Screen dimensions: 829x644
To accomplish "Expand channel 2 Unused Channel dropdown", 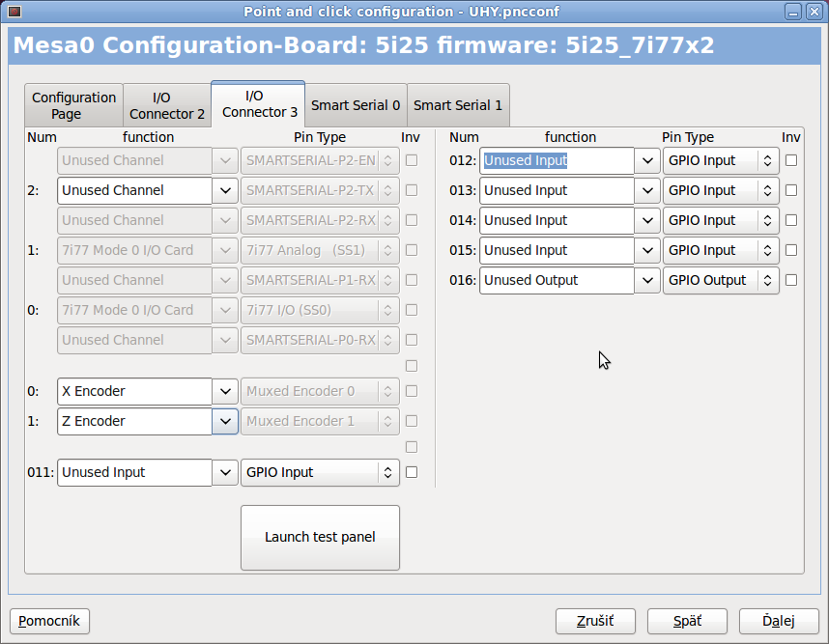I will [x=225, y=190].
